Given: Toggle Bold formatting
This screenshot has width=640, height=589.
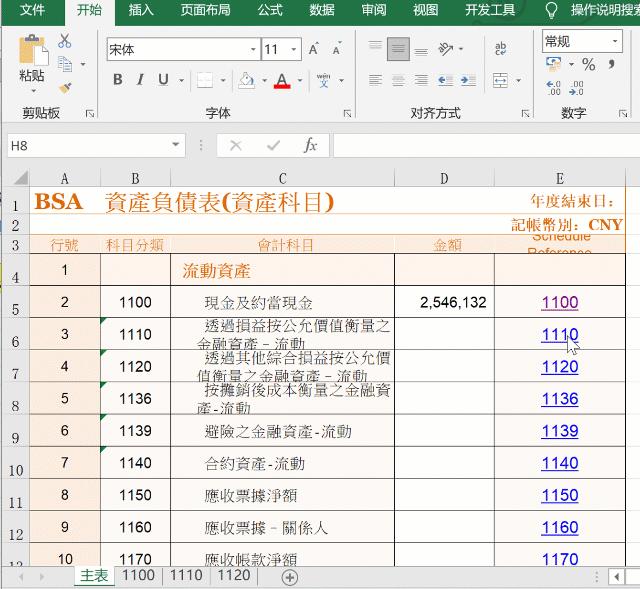Looking at the screenshot, I should (x=118, y=80).
